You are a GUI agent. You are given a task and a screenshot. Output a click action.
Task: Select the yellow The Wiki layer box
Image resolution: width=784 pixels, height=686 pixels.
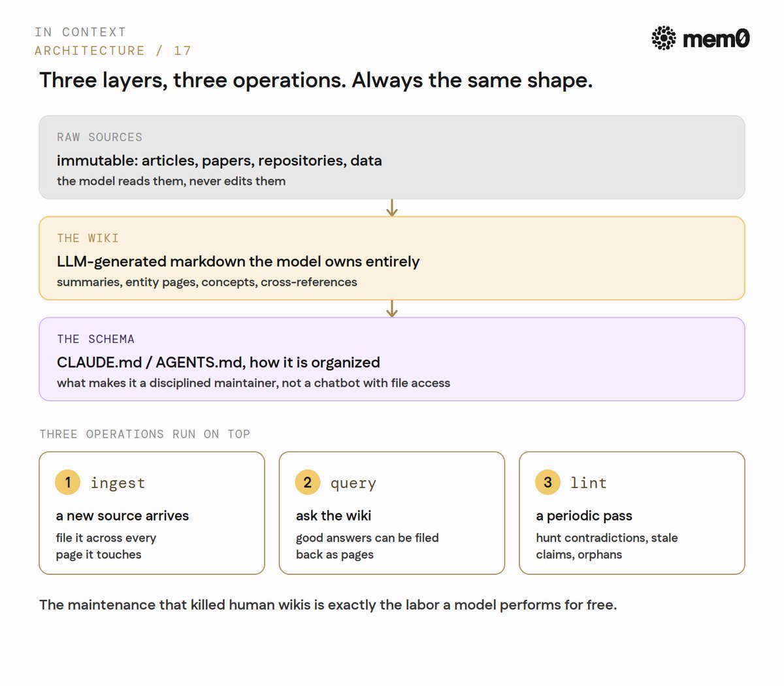pos(392,258)
